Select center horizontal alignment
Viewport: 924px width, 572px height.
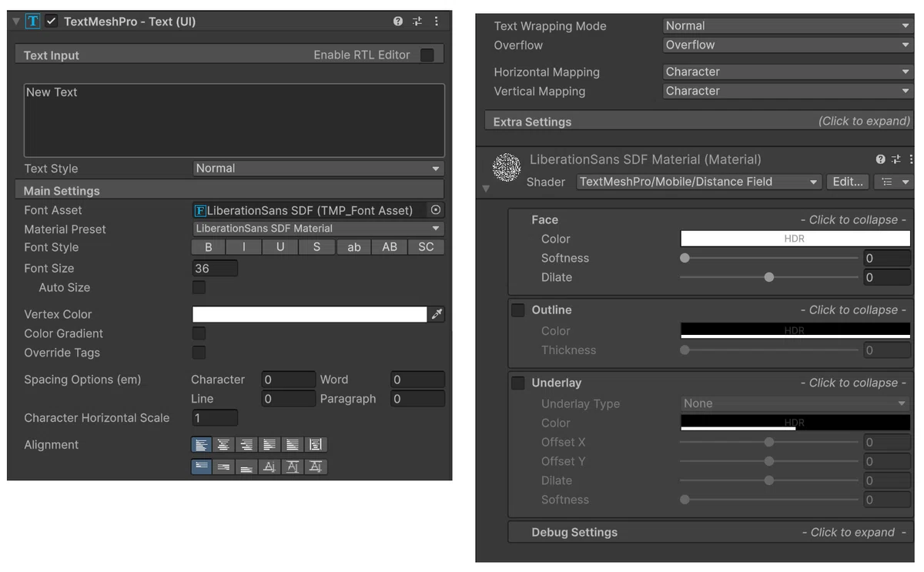pyautogui.click(x=223, y=444)
